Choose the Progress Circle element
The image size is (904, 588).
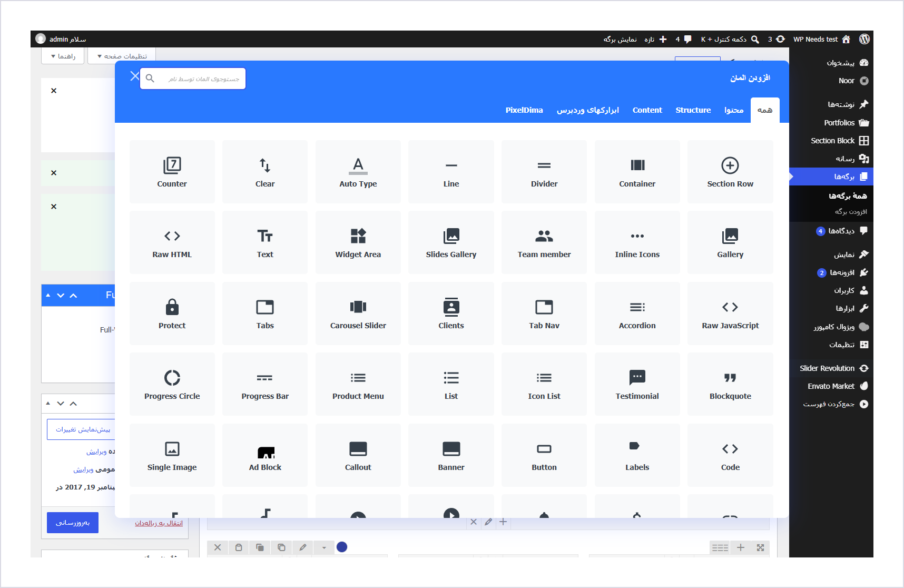click(172, 384)
